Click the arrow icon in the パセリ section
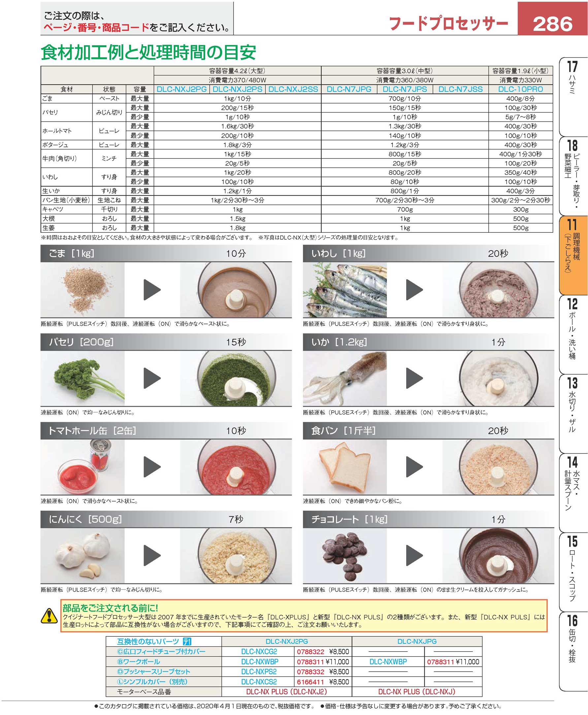The width and height of the screenshot is (588, 715). click(x=152, y=378)
